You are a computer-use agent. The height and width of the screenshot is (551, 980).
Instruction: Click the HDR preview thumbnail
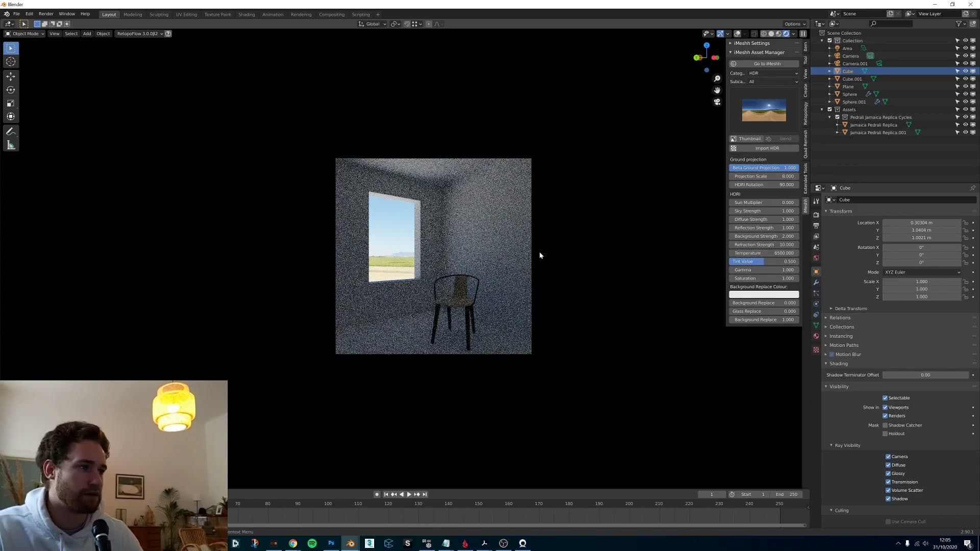click(x=764, y=110)
